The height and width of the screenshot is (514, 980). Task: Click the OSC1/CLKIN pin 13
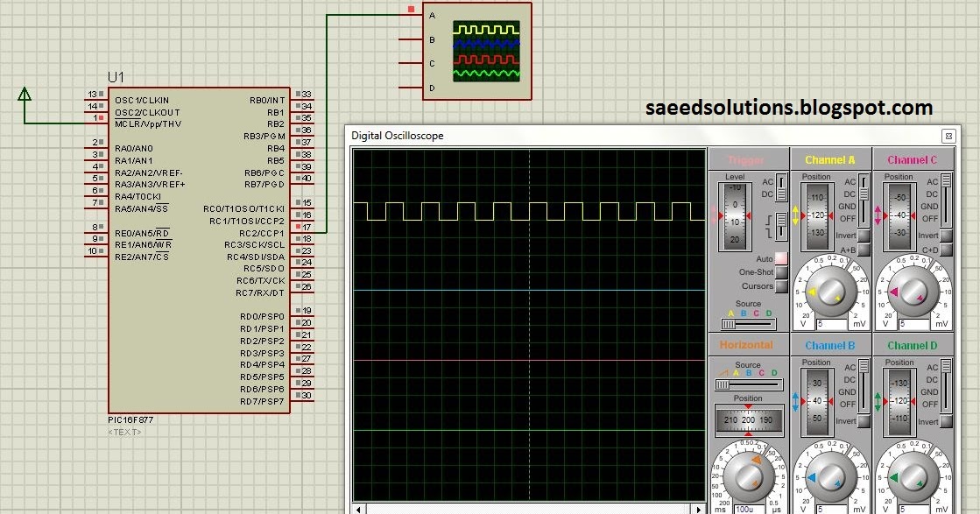coord(96,99)
